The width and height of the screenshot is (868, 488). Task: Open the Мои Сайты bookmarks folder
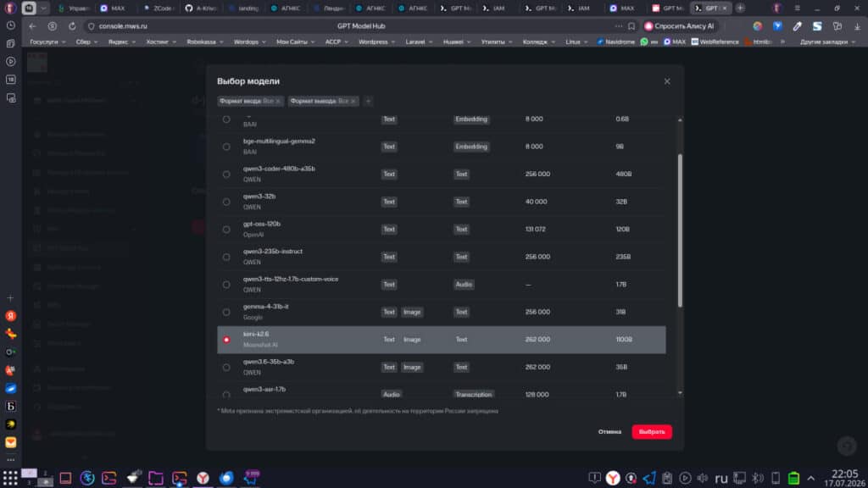click(x=295, y=42)
